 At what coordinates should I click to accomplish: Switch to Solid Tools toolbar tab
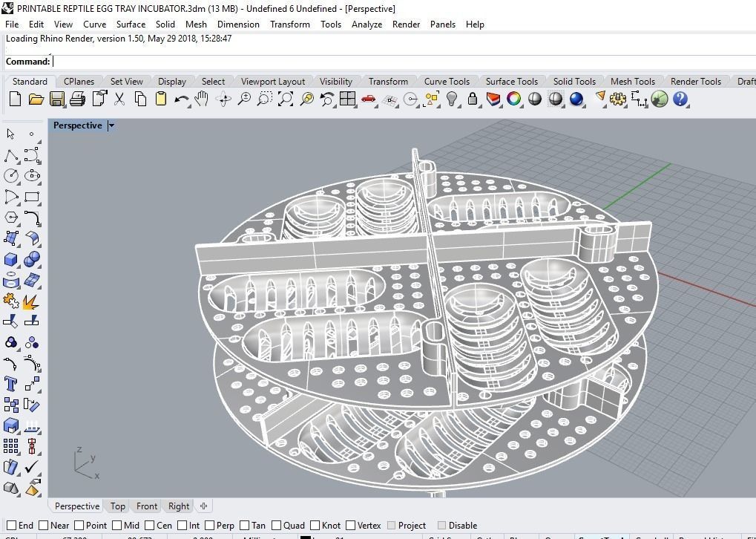click(x=574, y=82)
